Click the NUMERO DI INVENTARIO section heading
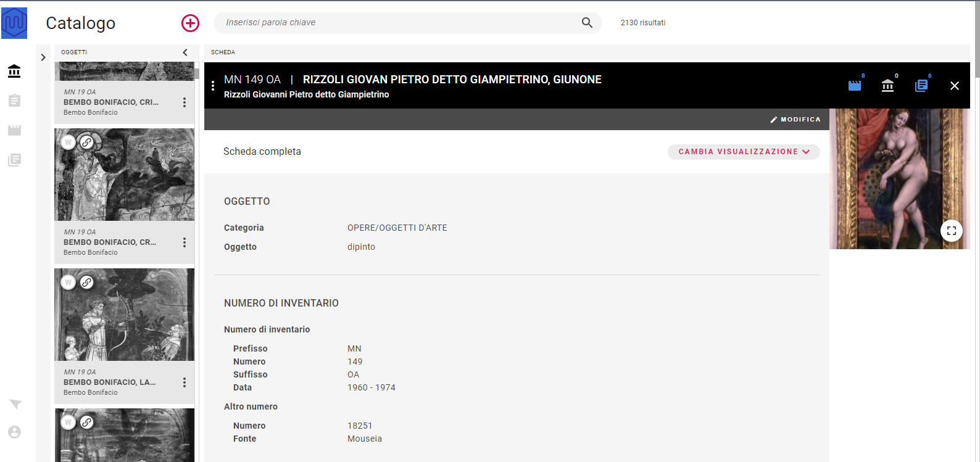The height and width of the screenshot is (462, 980). click(x=281, y=303)
